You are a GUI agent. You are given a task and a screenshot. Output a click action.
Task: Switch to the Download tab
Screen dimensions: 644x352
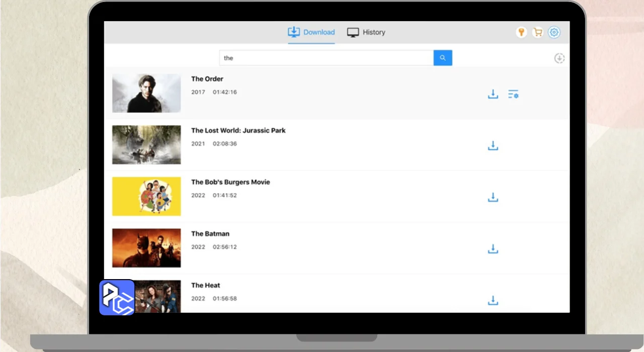tap(311, 32)
